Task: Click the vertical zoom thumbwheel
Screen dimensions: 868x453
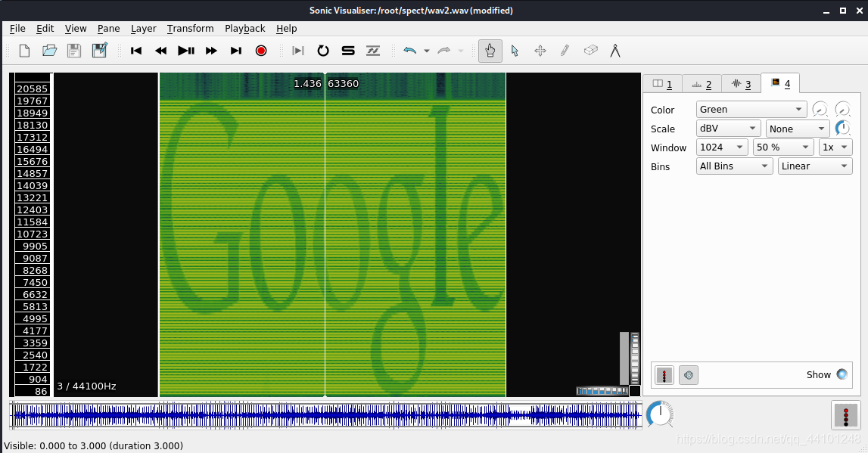Action: click(635, 358)
